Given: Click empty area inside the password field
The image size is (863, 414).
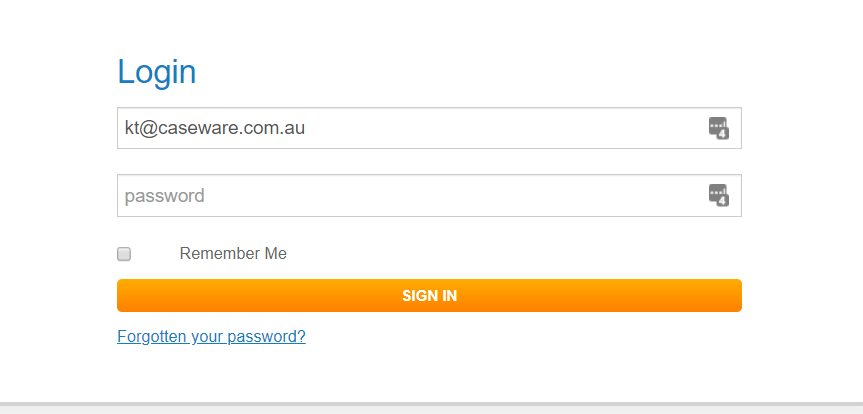Looking at the screenshot, I should (451, 195).
